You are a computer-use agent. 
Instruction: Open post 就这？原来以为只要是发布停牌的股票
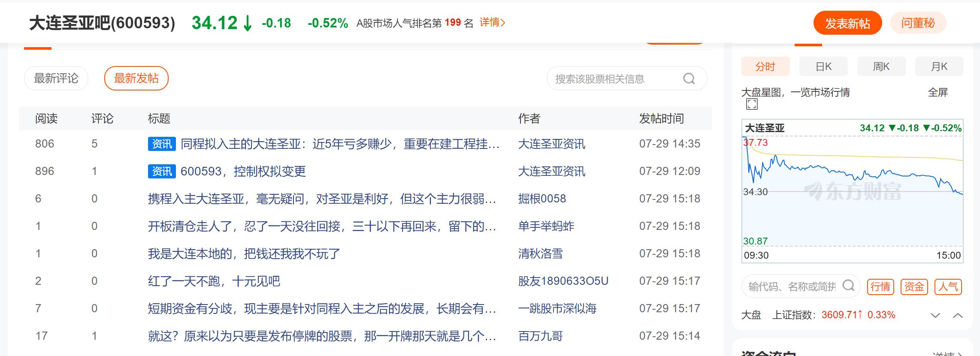pos(322,336)
